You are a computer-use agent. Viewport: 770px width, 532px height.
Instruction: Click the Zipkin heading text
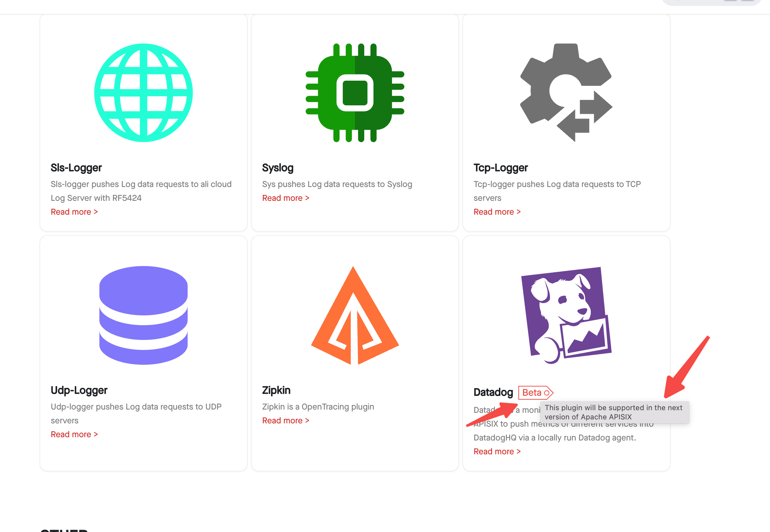point(276,390)
